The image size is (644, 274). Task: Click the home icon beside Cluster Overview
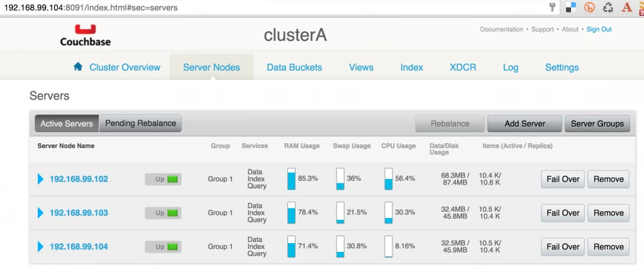pyautogui.click(x=78, y=67)
